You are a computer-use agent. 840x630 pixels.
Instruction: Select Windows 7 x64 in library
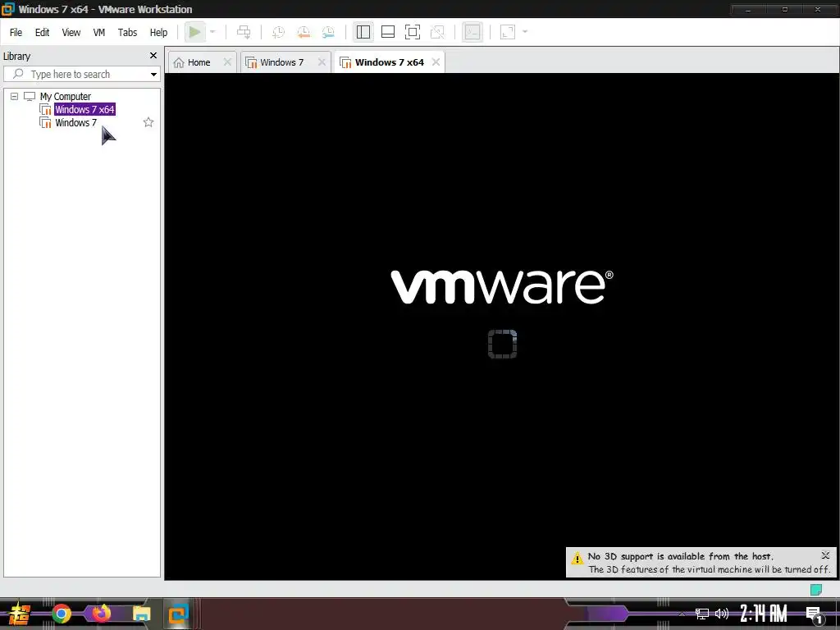[84, 110]
